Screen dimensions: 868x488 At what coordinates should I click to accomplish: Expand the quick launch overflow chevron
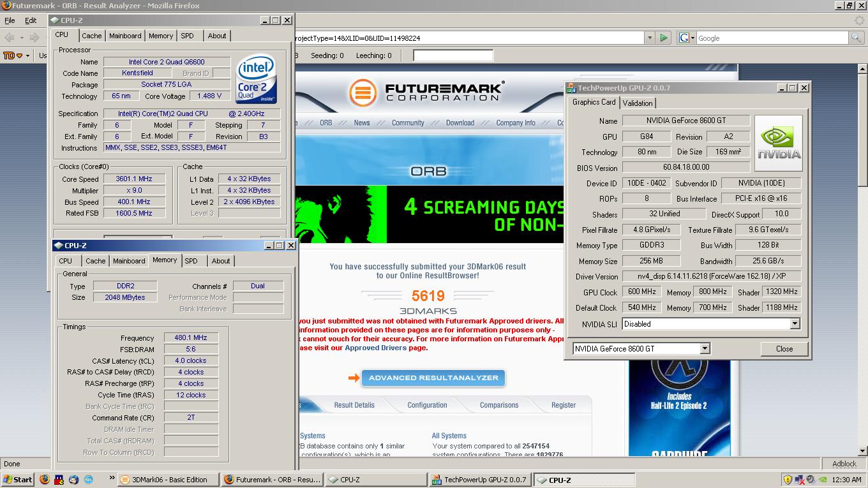pyautogui.click(x=112, y=477)
